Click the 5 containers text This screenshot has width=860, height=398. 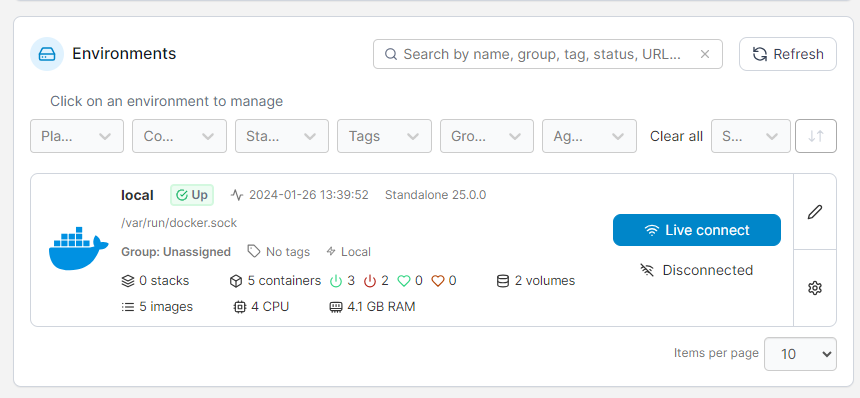(x=284, y=281)
